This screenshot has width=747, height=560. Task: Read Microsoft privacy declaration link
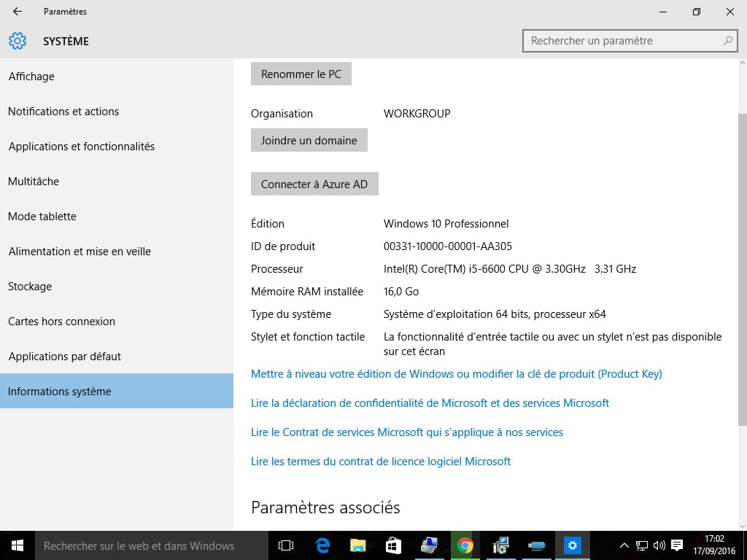pyautogui.click(x=430, y=402)
